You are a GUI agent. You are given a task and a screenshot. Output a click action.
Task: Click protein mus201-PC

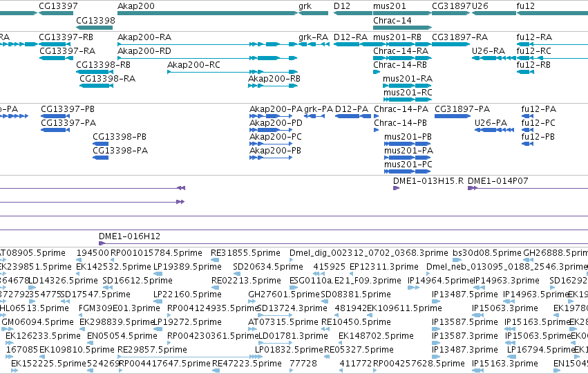(408, 165)
